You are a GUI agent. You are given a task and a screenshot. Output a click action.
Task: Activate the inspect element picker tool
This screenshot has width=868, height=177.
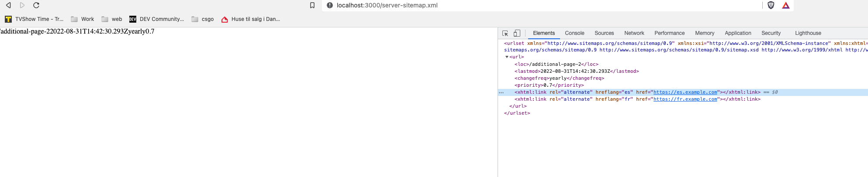tap(505, 33)
